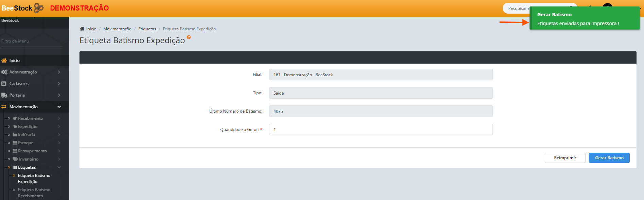
Task: Select Expedição in the sidebar menu
Action: 28,127
